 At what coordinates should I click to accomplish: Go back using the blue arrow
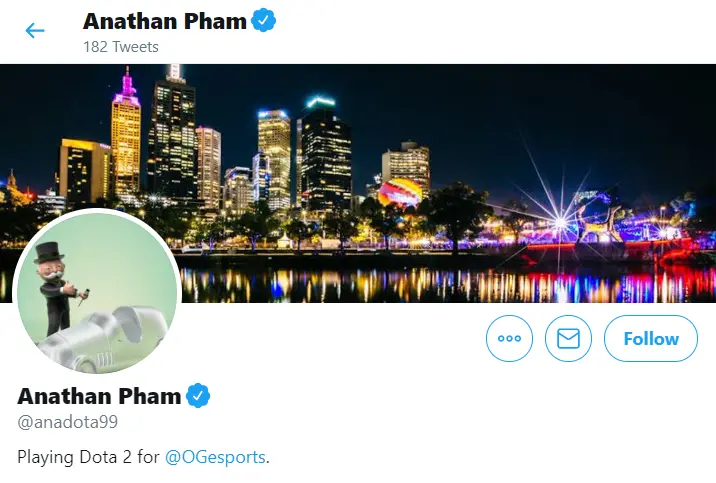click(x=35, y=31)
